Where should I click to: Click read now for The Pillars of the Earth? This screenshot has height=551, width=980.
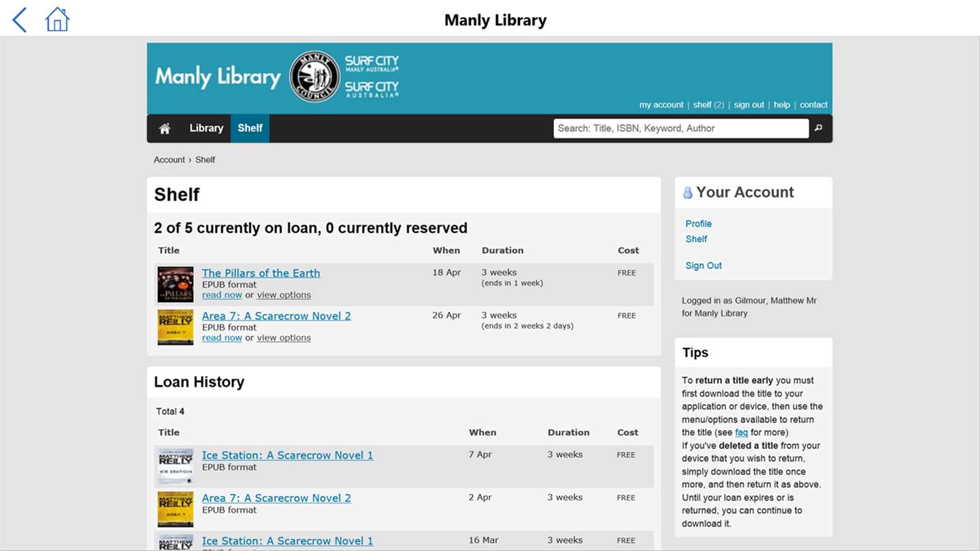coord(222,295)
